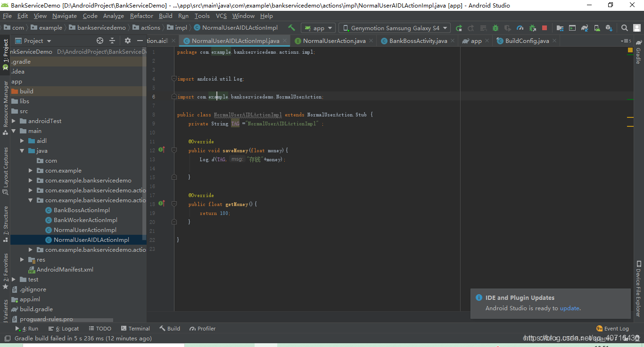Open the VCS menu

(221, 16)
